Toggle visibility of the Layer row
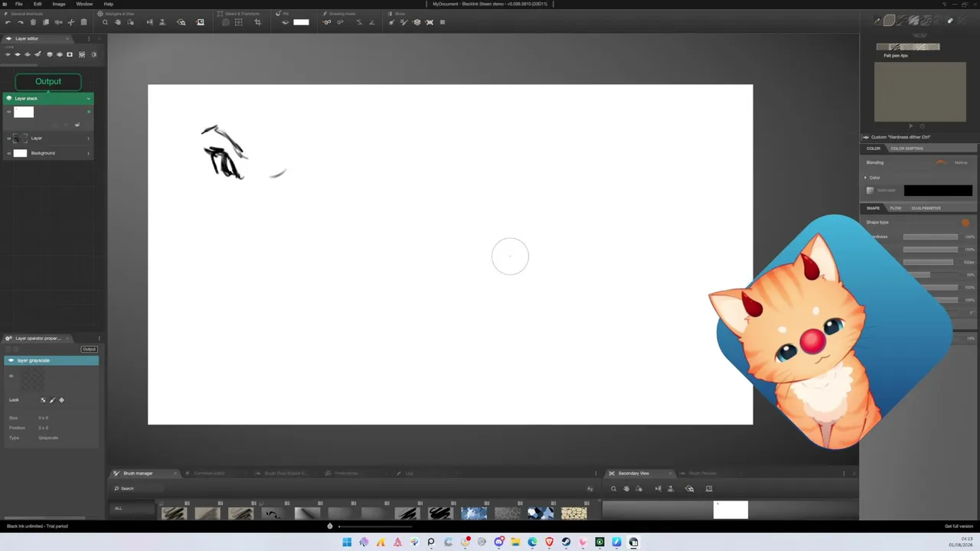The width and height of the screenshot is (980, 551). 9,138
